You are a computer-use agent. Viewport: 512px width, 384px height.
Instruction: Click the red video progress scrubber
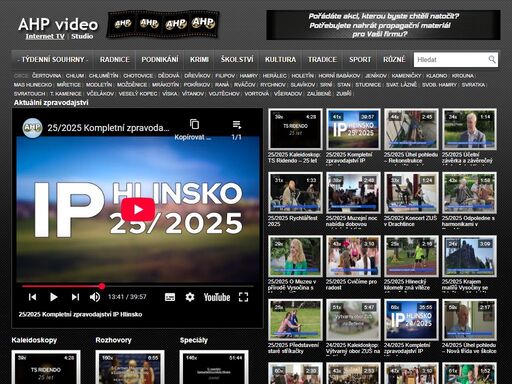click(102, 286)
